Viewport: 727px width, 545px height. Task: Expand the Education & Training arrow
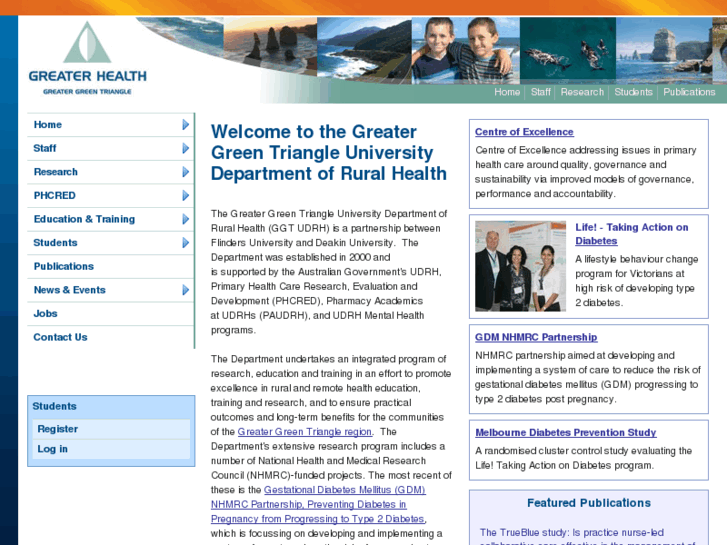[185, 219]
